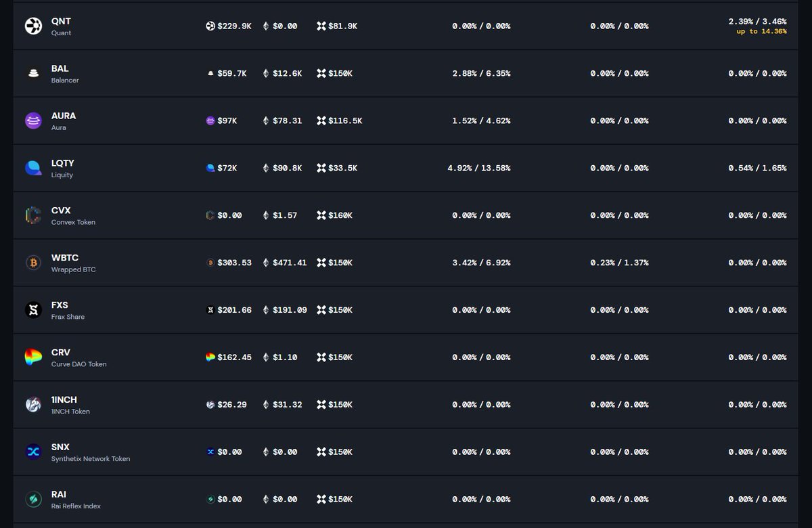This screenshot has height=528, width=812.
Task: Click the Frax Share FXS logo
Action: pyautogui.click(x=33, y=311)
